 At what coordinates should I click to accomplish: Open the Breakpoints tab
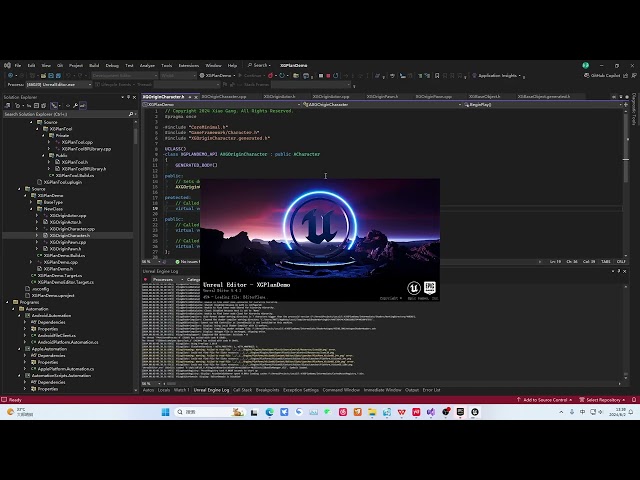[267, 390]
